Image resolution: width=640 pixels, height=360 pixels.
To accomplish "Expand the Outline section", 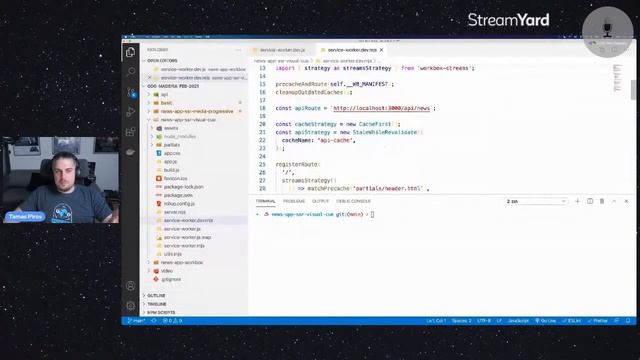I will pos(156,296).
